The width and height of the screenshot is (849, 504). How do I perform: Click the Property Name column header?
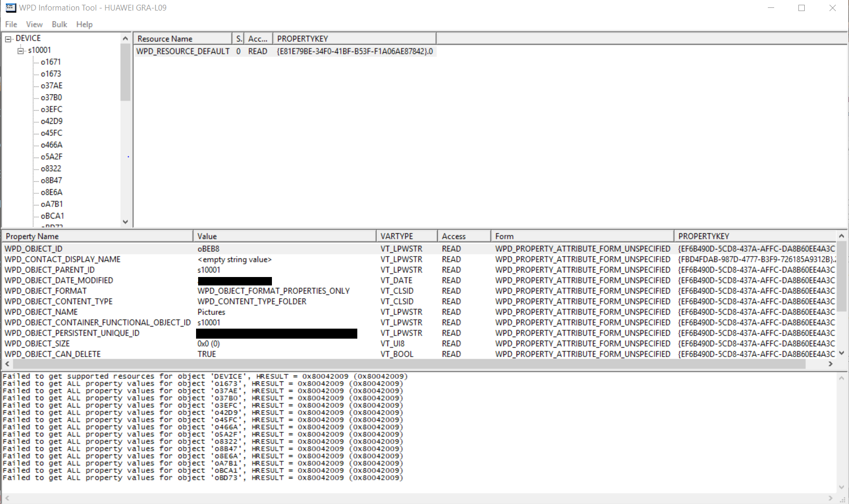(97, 236)
